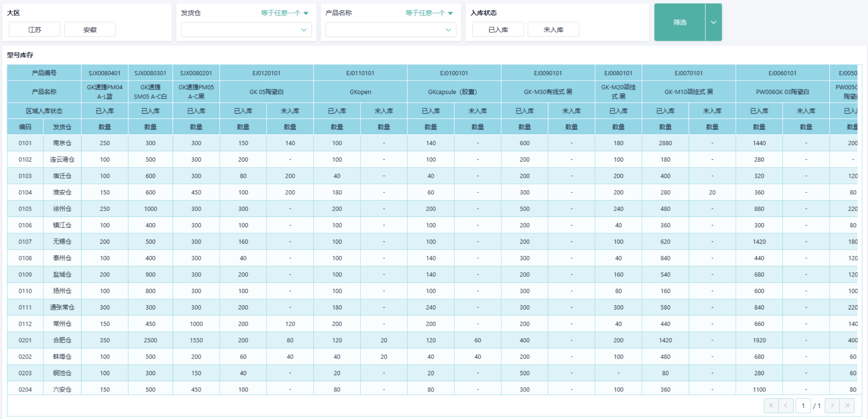Expand the arrow beside the 筛选 button

pos(713,22)
